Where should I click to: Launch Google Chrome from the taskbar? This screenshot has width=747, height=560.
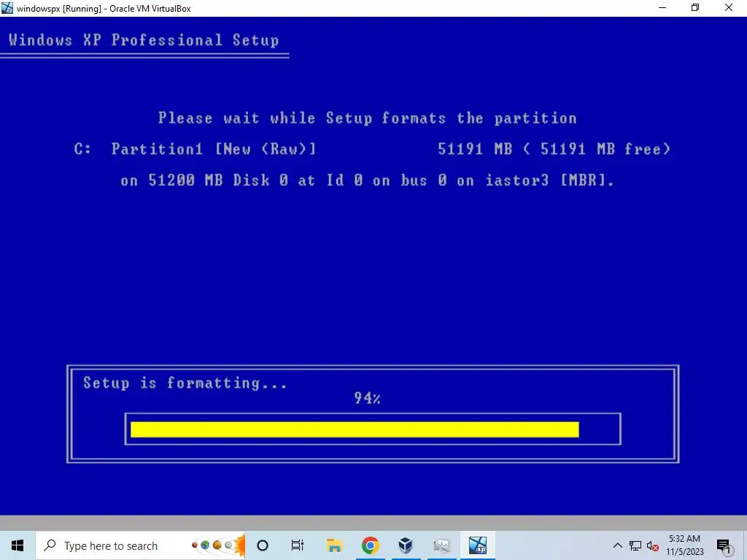pyautogui.click(x=370, y=545)
